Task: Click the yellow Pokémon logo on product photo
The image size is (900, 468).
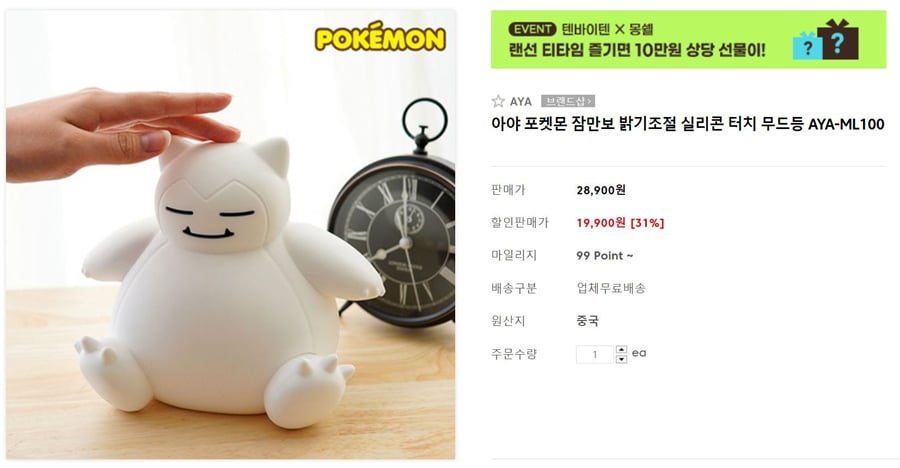Action: click(x=380, y=37)
